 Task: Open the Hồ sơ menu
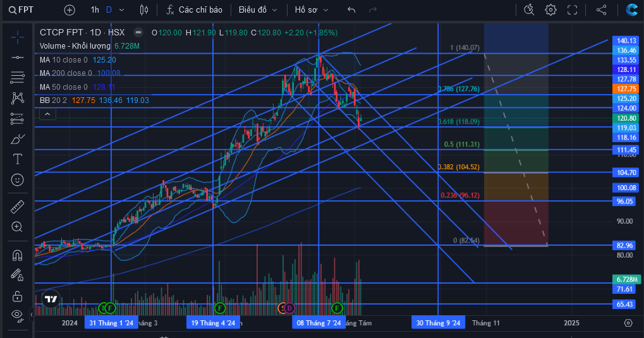(x=312, y=10)
